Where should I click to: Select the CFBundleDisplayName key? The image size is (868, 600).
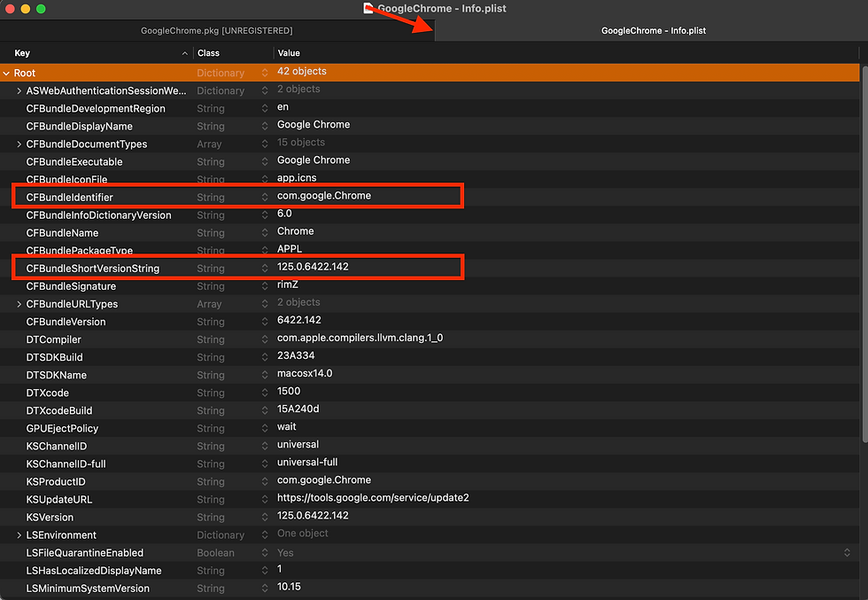(79, 127)
